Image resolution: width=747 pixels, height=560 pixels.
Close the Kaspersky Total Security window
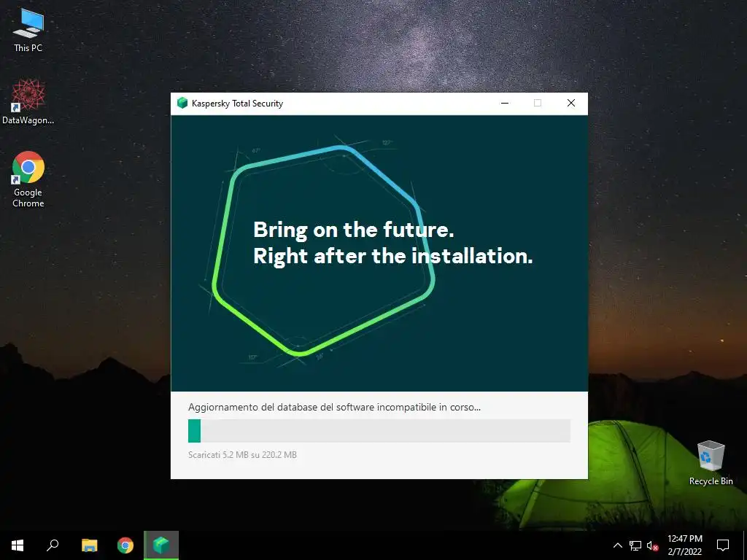coord(571,103)
